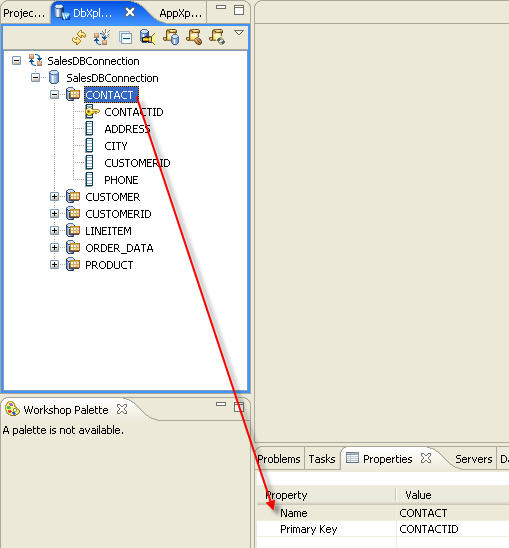Viewport: 509px width, 548px height.
Task: Select the CUSTOMER table label
Action: (x=113, y=197)
